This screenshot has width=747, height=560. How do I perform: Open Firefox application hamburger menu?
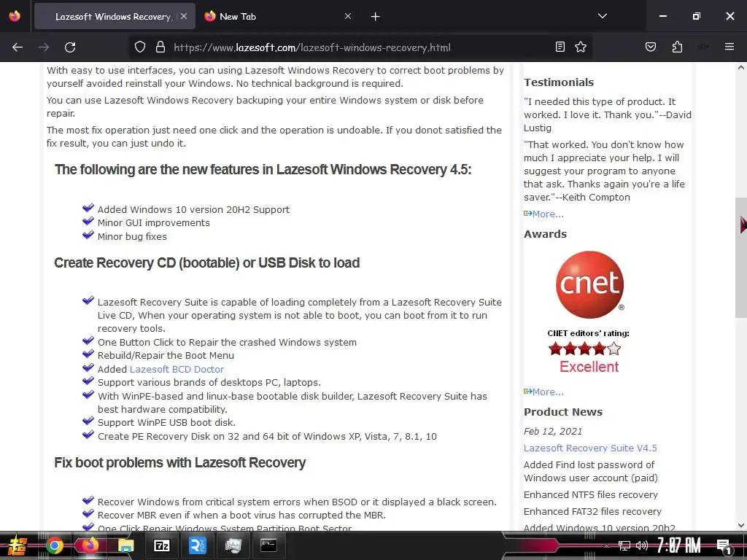pyautogui.click(x=729, y=47)
